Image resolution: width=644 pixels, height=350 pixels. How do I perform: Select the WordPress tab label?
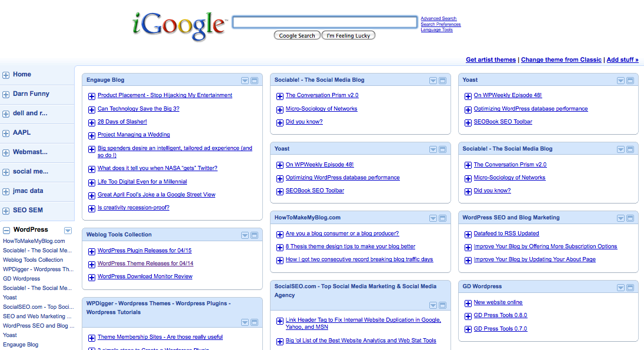click(x=31, y=229)
